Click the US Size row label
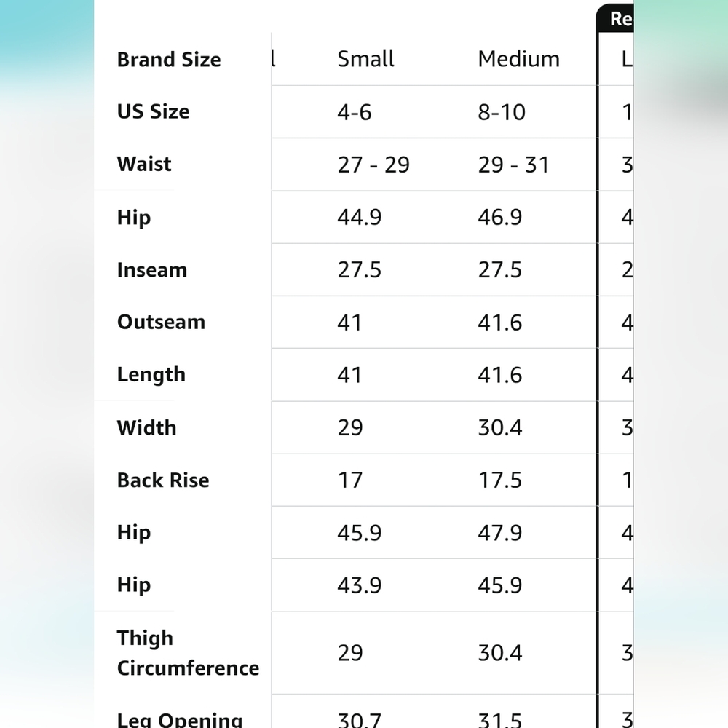This screenshot has height=728, width=728. [x=153, y=111]
